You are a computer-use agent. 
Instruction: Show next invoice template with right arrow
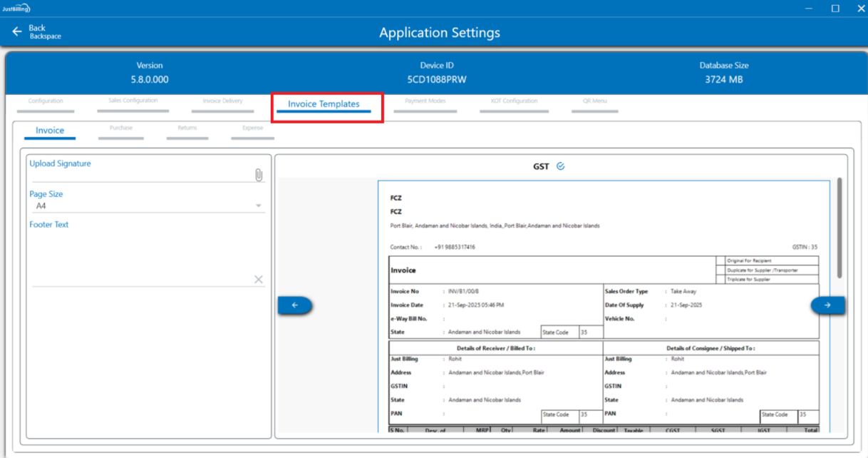[827, 305]
